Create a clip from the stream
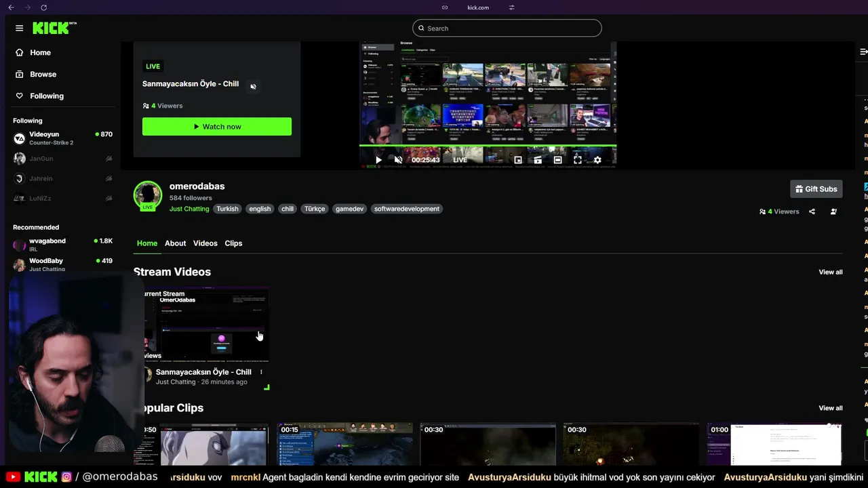 tap(538, 160)
